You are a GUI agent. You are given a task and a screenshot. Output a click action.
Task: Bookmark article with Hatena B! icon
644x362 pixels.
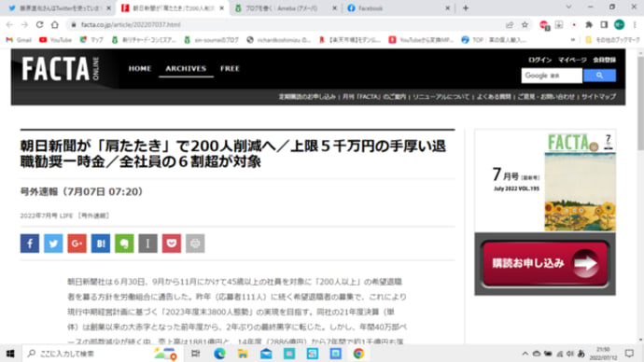[101, 244]
